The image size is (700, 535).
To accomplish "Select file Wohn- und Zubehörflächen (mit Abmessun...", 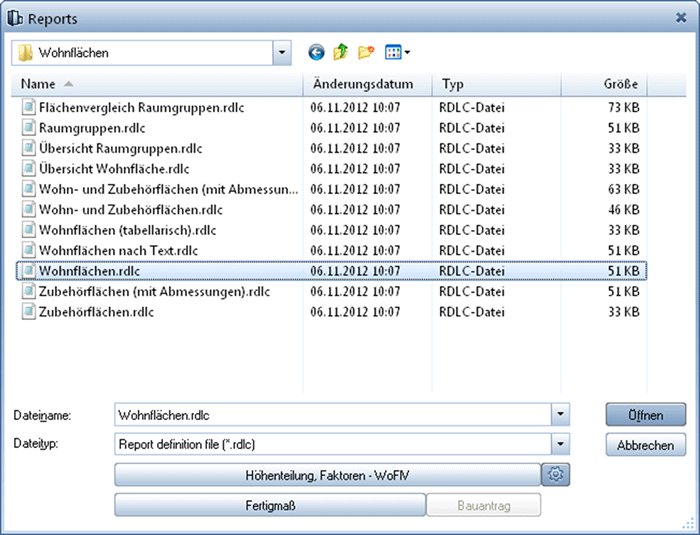I will (x=168, y=189).
